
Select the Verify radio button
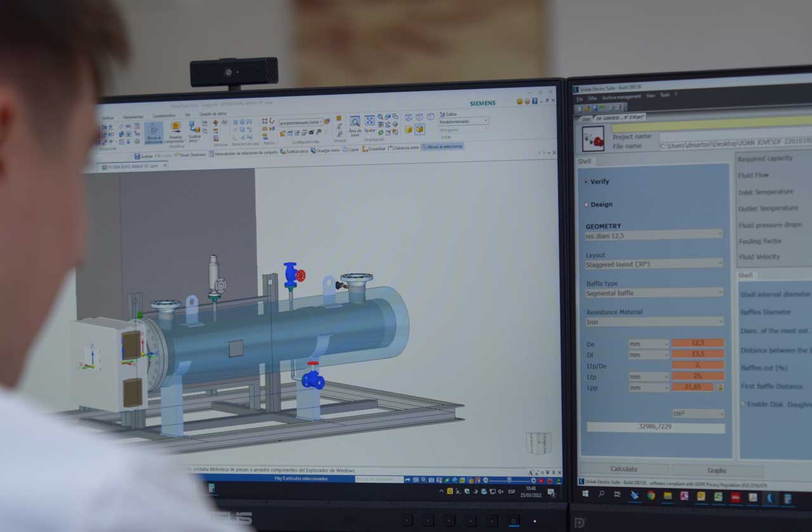pyautogui.click(x=586, y=181)
